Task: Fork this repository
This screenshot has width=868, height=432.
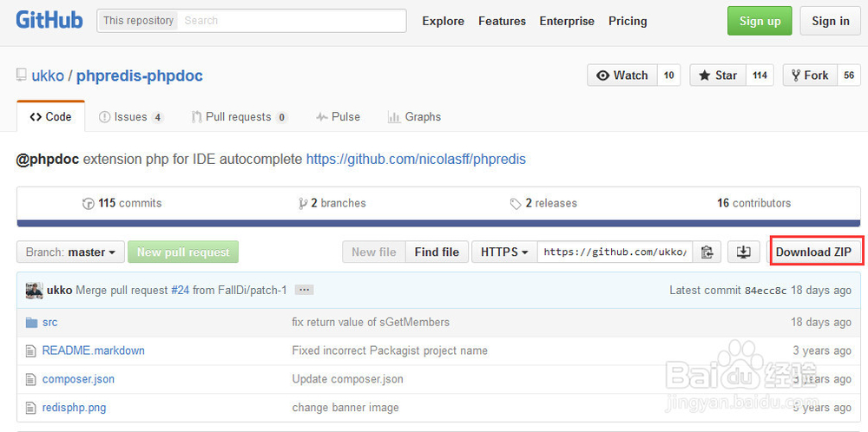Action: pyautogui.click(x=808, y=75)
